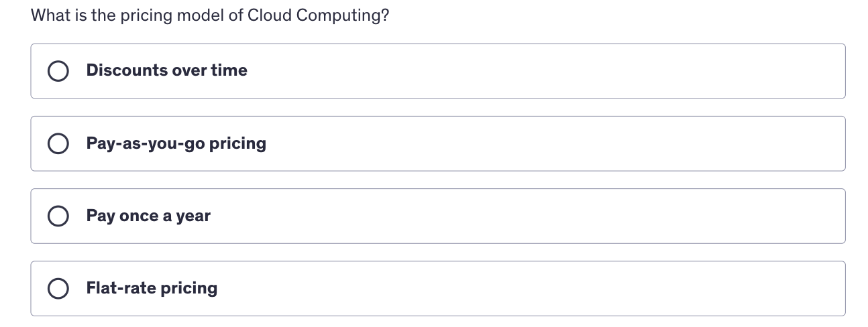Click the word 'pricing' in Pay-as-you-go answer
This screenshot has width=868, height=327.
click(x=237, y=144)
